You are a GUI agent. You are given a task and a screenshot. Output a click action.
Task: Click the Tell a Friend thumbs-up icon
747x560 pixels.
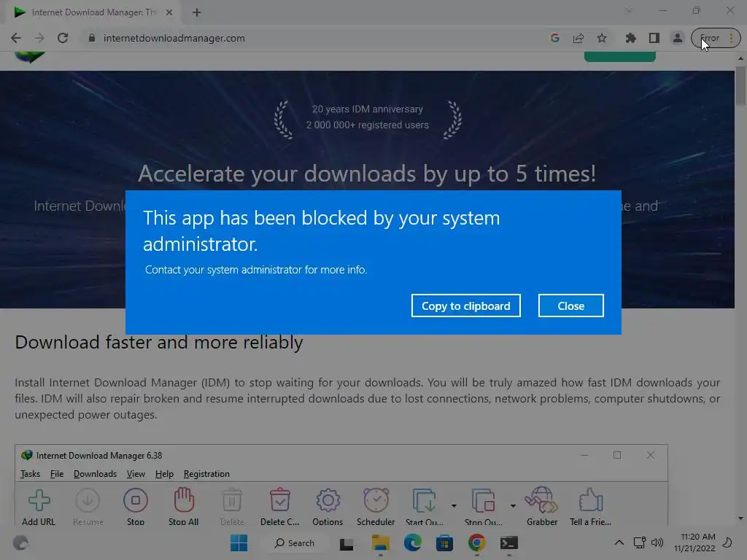pos(591,507)
